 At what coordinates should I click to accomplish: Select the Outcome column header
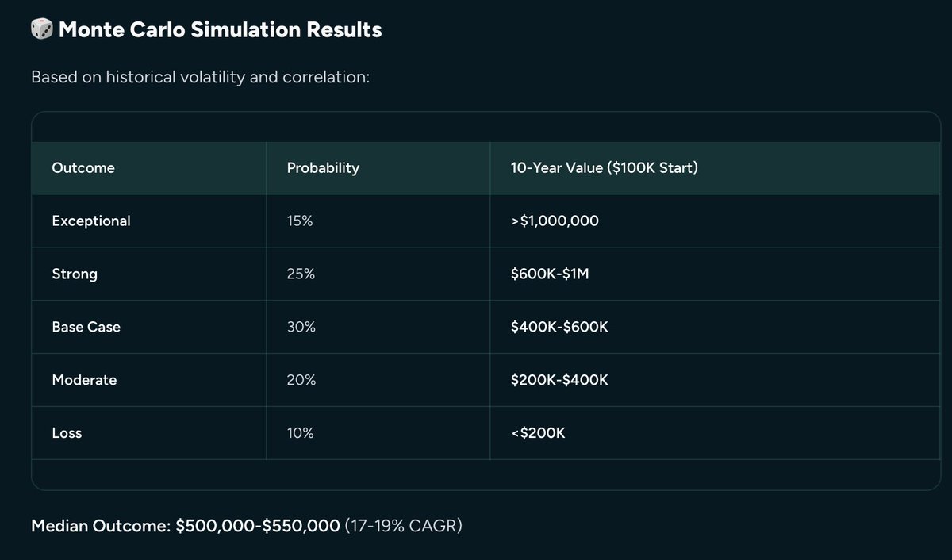[83, 168]
